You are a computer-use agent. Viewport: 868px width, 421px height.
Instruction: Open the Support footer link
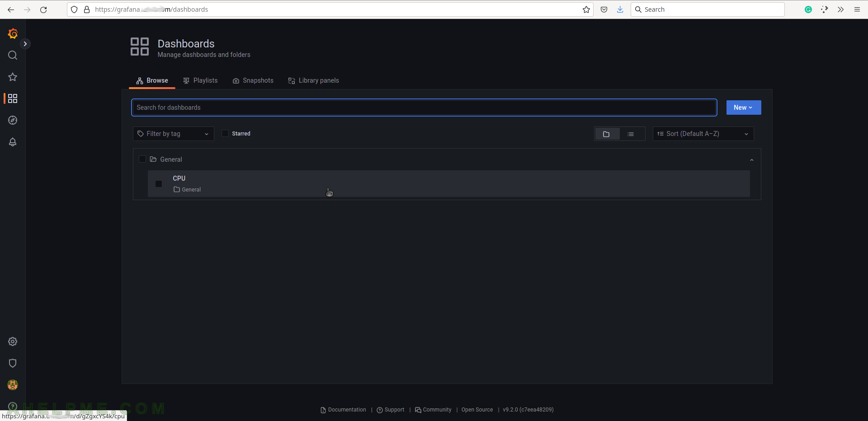[x=391, y=410]
